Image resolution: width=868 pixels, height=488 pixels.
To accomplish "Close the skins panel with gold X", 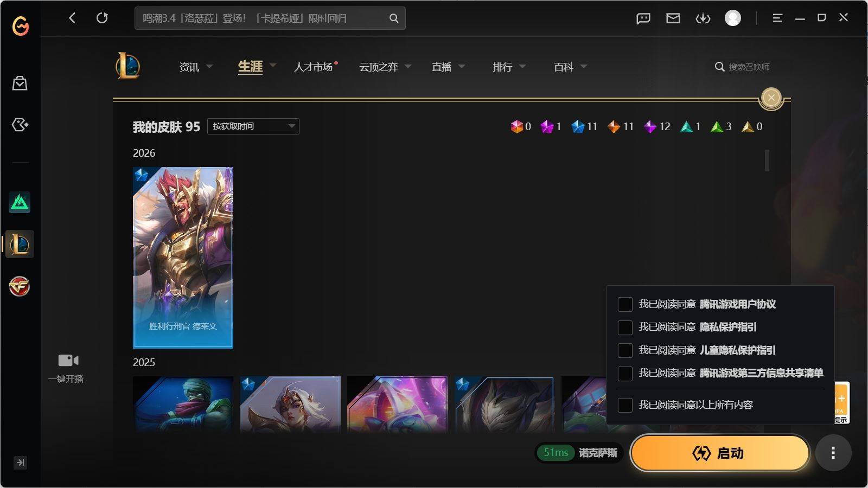I will click(x=771, y=98).
